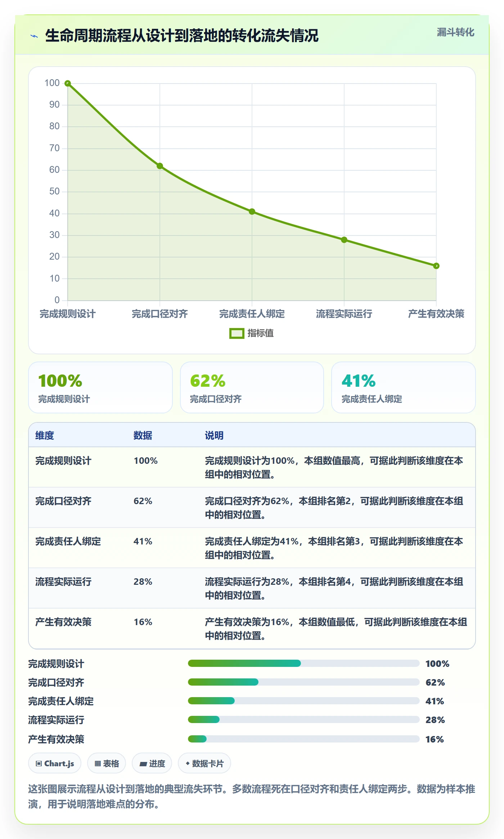Click x-axis label 流程实际运行 on chart
Screen dimensions: 504x839
344,314
